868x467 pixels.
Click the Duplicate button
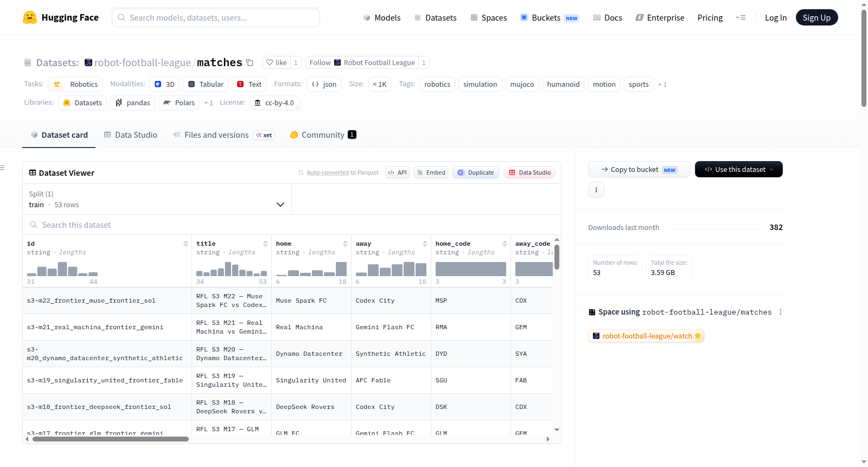tap(476, 172)
